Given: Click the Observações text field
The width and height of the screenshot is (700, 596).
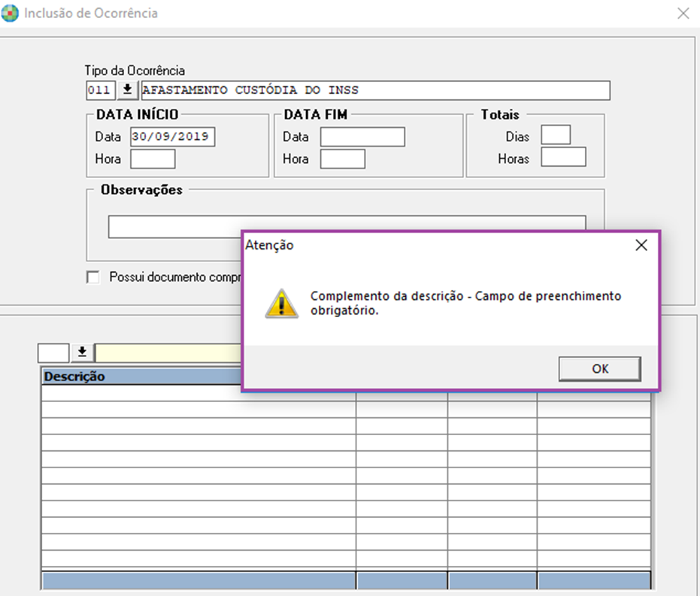Looking at the screenshot, I should [347, 227].
